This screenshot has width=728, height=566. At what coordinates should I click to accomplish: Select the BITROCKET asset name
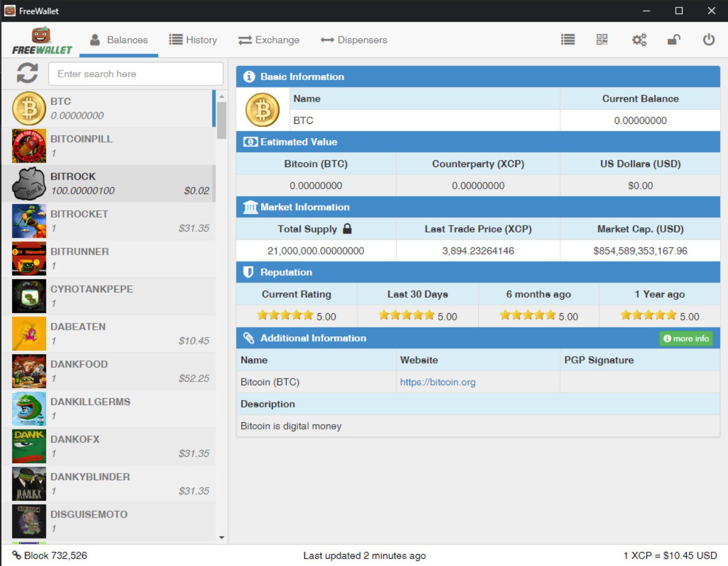coord(79,214)
